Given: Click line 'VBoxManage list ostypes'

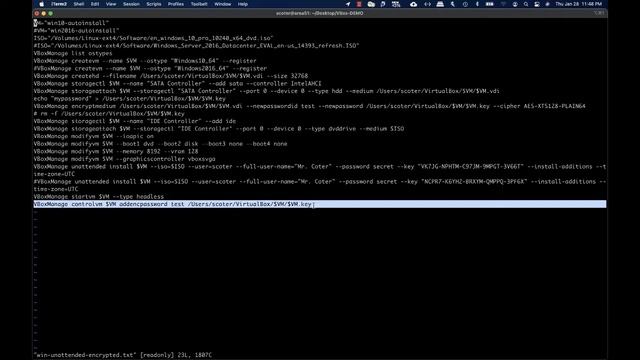Looking at the screenshot, I should pos(73,53).
